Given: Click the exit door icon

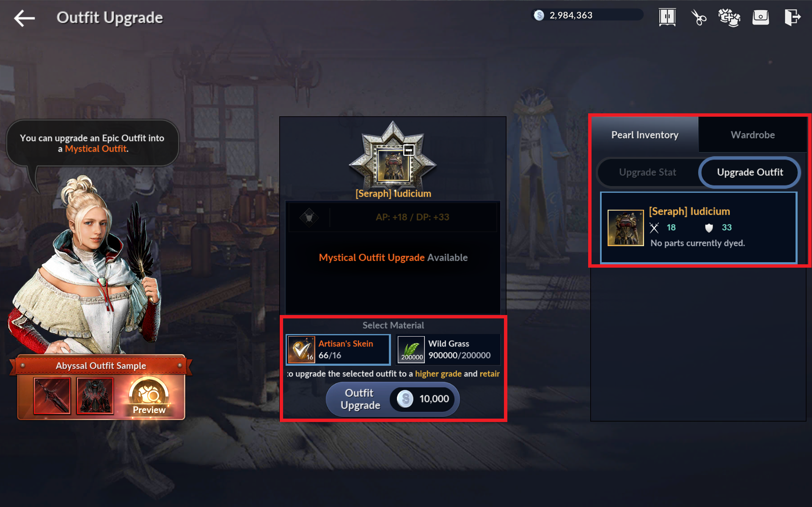Looking at the screenshot, I should [x=792, y=17].
